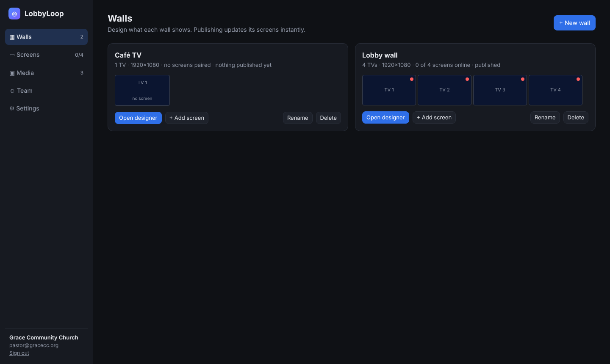Add a screen to Lobby wall
The width and height of the screenshot is (610, 364).
[434, 117]
